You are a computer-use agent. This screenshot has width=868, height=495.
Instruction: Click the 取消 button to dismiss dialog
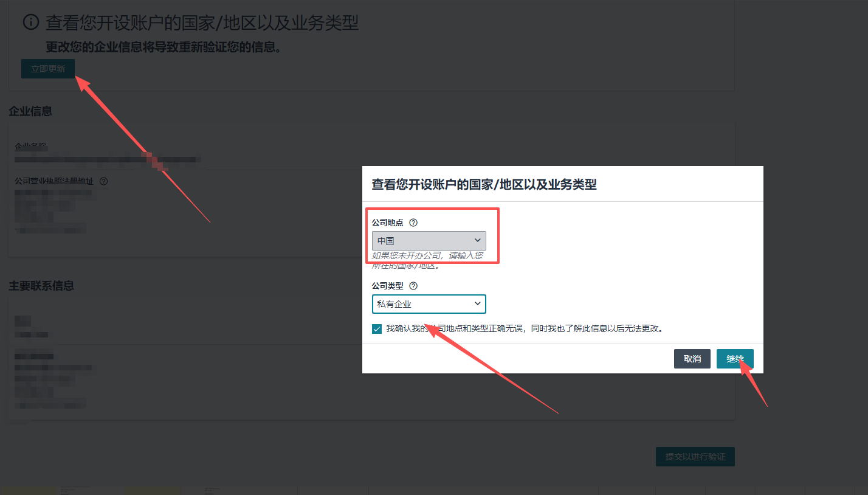pyautogui.click(x=692, y=359)
